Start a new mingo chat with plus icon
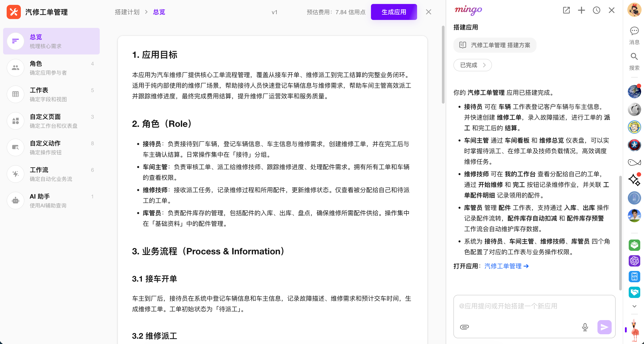 581,10
